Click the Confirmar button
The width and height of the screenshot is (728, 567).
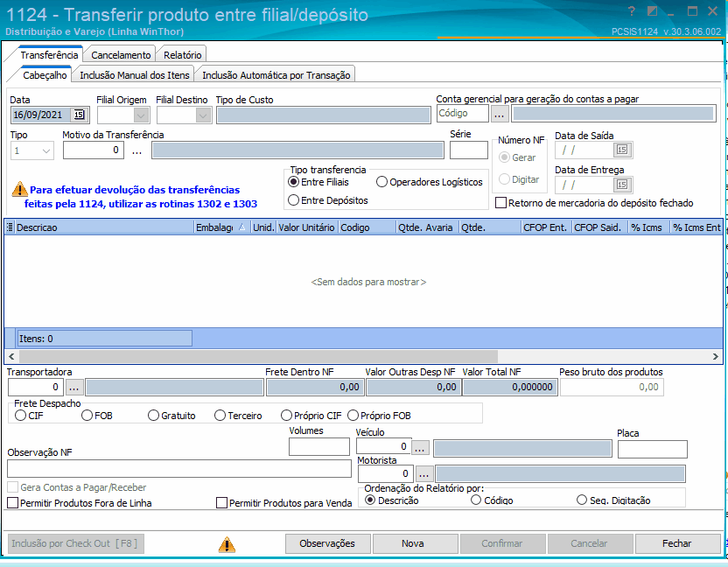(x=502, y=543)
